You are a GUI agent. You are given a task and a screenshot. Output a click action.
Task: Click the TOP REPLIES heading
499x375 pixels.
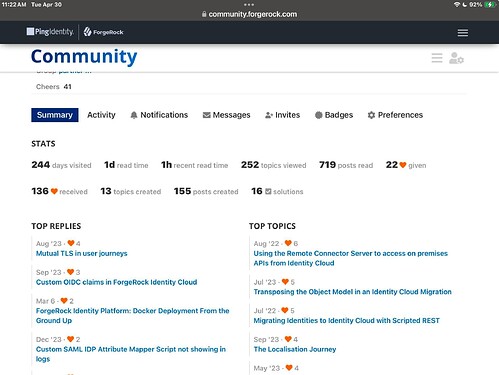56,226
